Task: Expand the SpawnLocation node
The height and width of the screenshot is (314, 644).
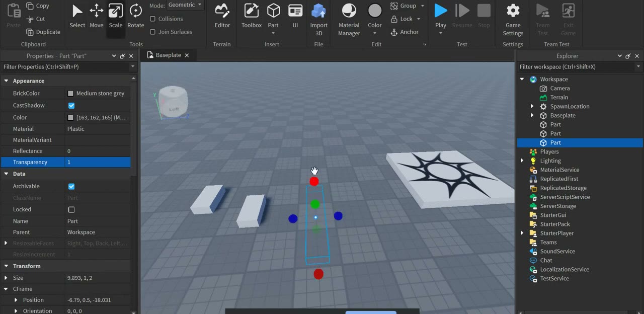Action: coord(532,106)
